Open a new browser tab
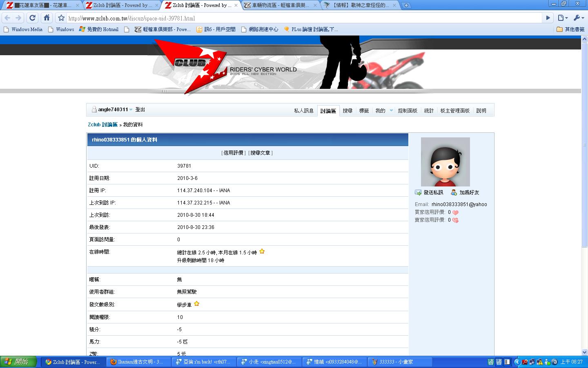 [406, 5]
